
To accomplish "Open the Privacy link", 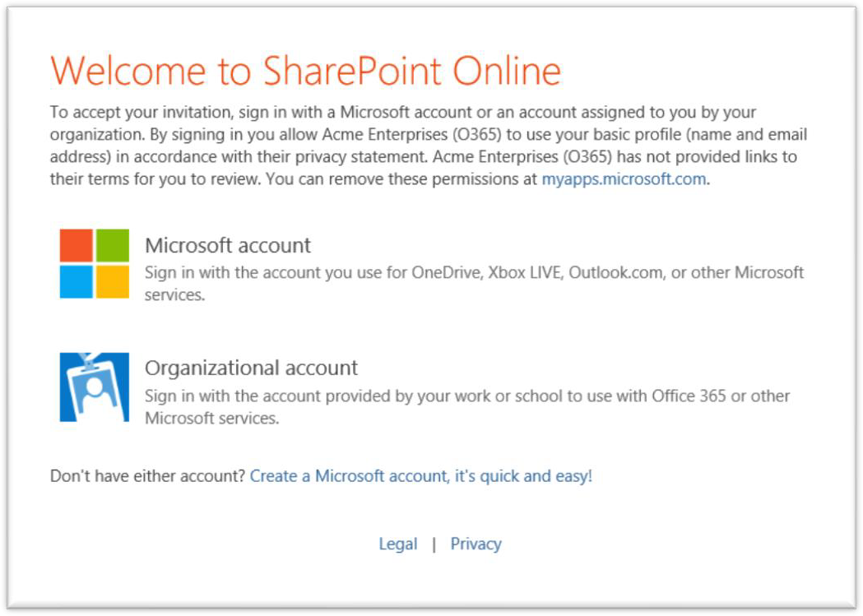I will (x=476, y=544).
